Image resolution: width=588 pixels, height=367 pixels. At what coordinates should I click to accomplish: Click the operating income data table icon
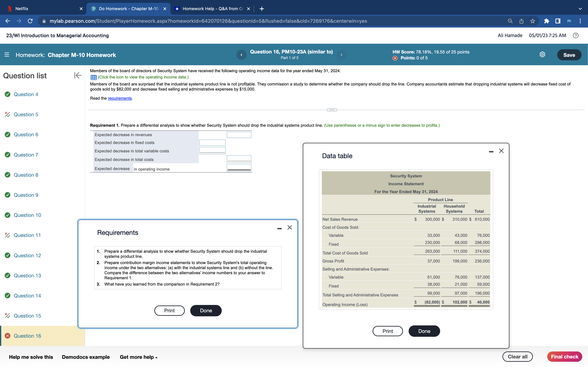pos(94,77)
